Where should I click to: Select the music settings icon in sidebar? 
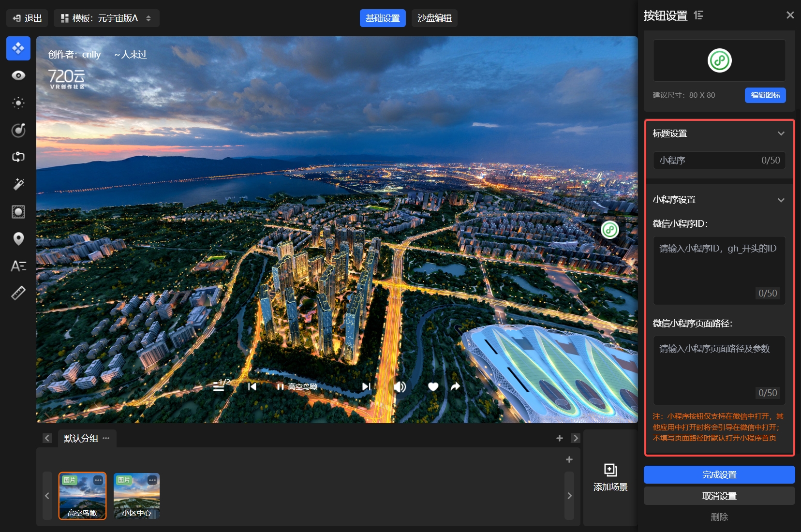(18, 130)
